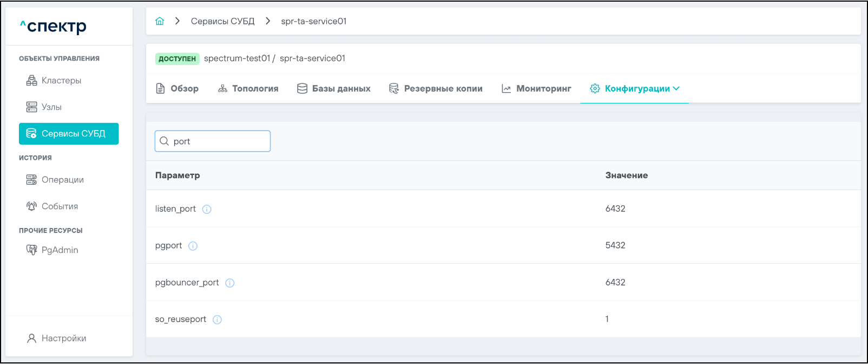Expand the Конфигурации dropdown chevron
This screenshot has width=868, height=364.
676,89
